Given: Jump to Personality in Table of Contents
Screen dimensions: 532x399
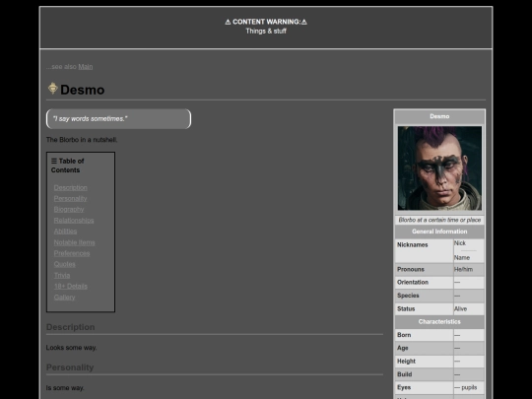Looking at the screenshot, I should pos(70,198).
